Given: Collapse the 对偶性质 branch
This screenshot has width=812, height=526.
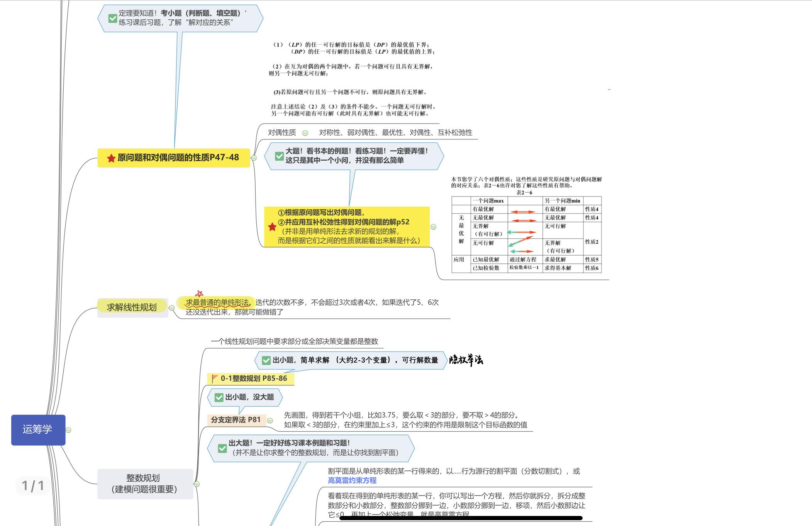Looking at the screenshot, I should 305,133.
